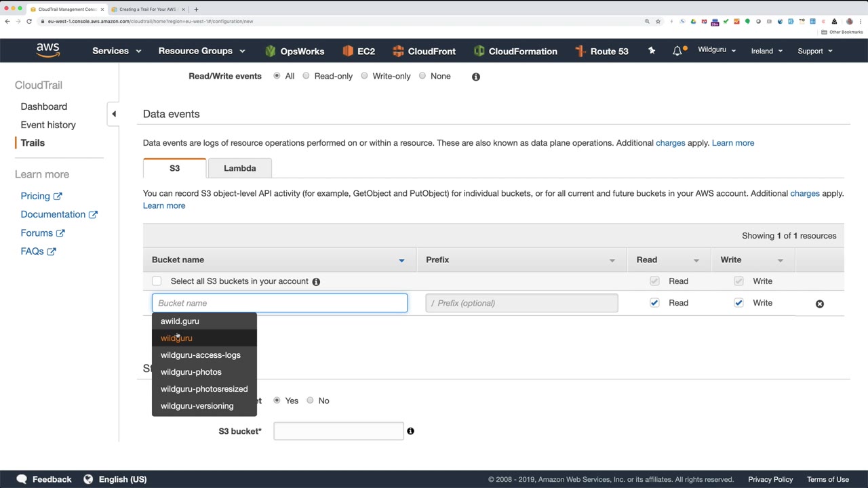868x488 pixels.
Task: Bookmark this page with the star
Action: click(x=658, y=21)
